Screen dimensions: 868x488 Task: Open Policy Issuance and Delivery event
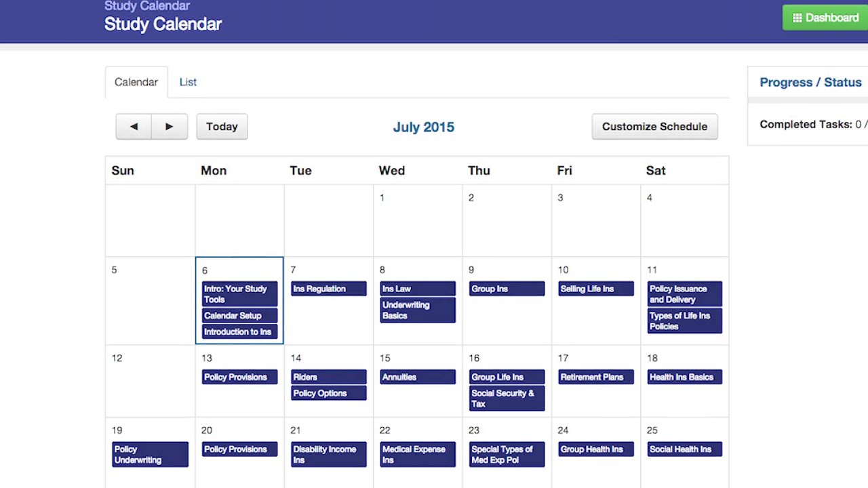tap(684, 294)
